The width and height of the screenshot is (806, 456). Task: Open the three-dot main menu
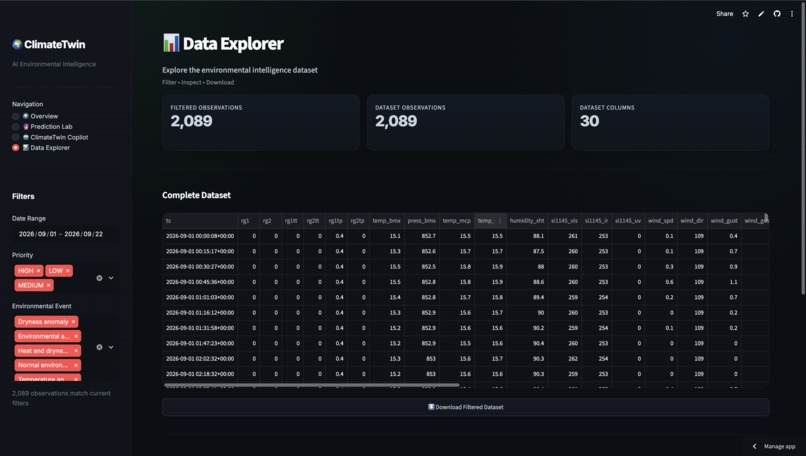click(x=792, y=14)
